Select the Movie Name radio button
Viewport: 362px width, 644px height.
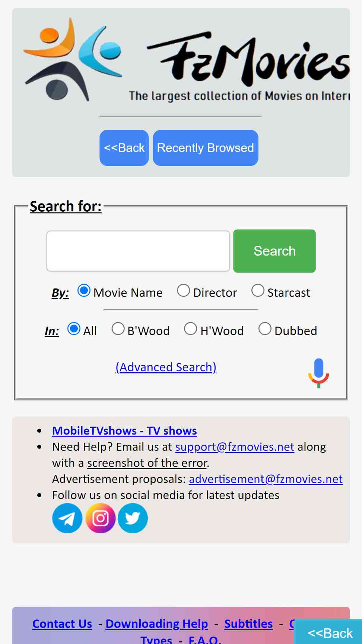[x=84, y=291]
